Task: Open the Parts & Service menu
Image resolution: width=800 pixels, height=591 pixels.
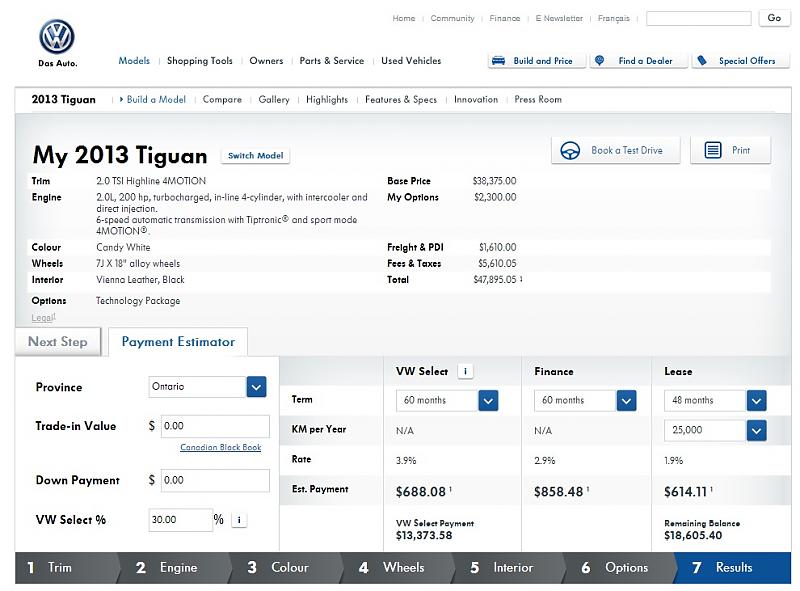Action: coord(332,61)
